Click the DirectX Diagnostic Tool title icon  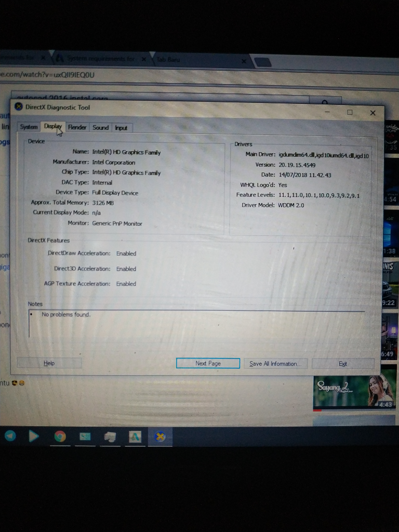pos(19,107)
